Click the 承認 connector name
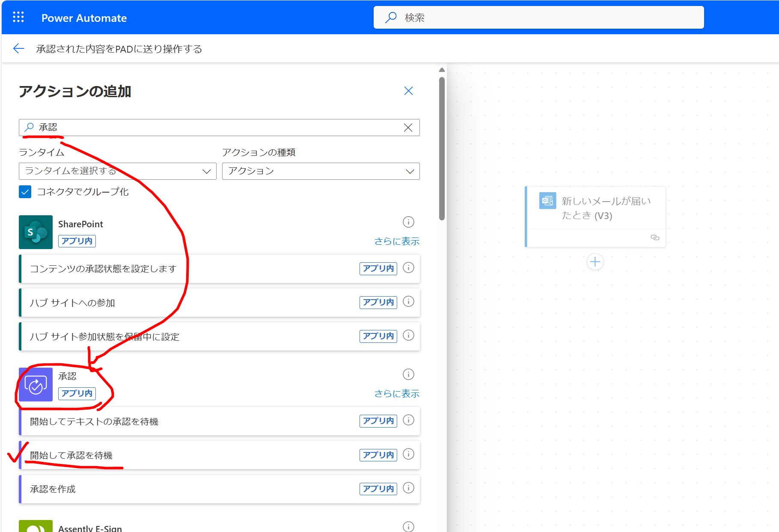 [x=67, y=376]
